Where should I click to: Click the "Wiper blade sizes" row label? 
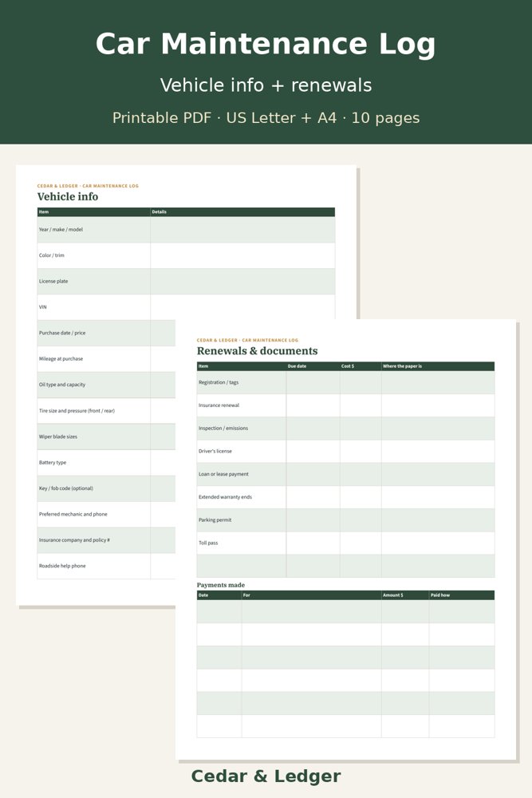(x=58, y=437)
